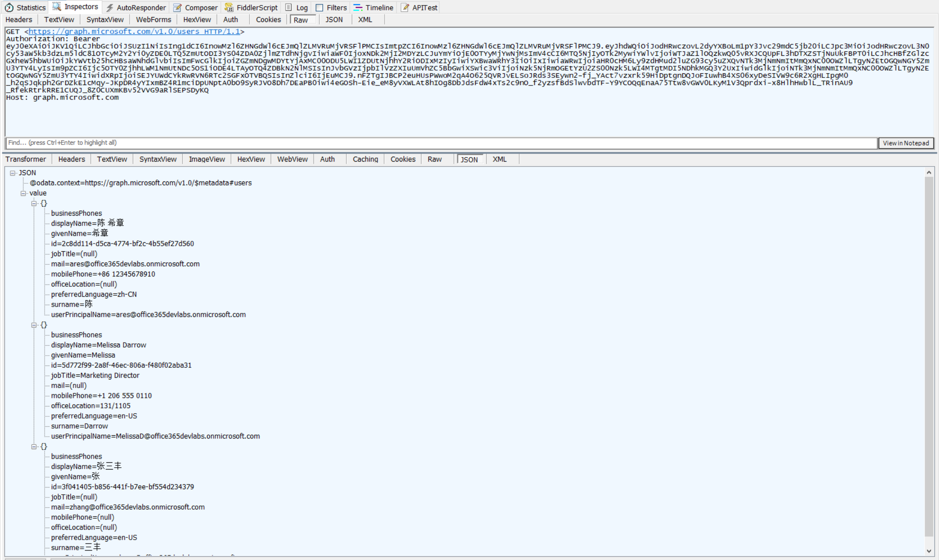Collapse the Melissa Darrow object node
This screenshot has height=560, width=939.
point(34,325)
